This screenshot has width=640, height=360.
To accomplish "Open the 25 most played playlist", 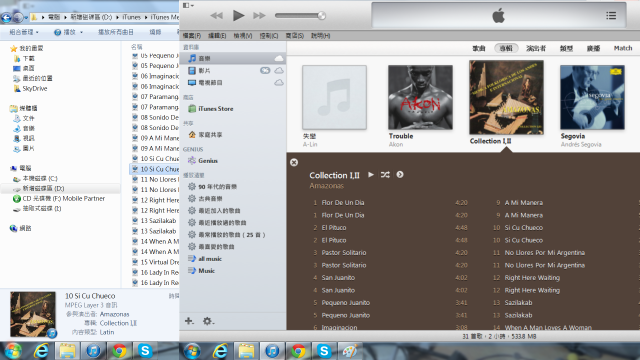I will click(x=227, y=235).
